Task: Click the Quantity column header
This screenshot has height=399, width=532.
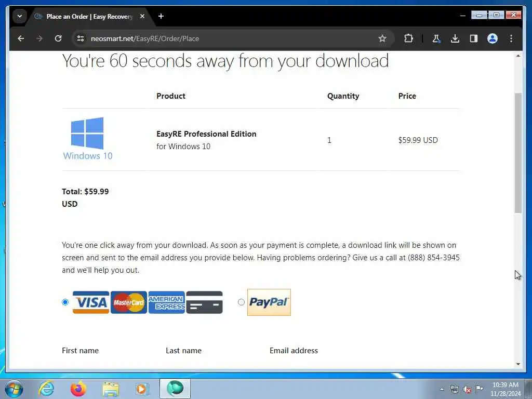Action: 343,96
